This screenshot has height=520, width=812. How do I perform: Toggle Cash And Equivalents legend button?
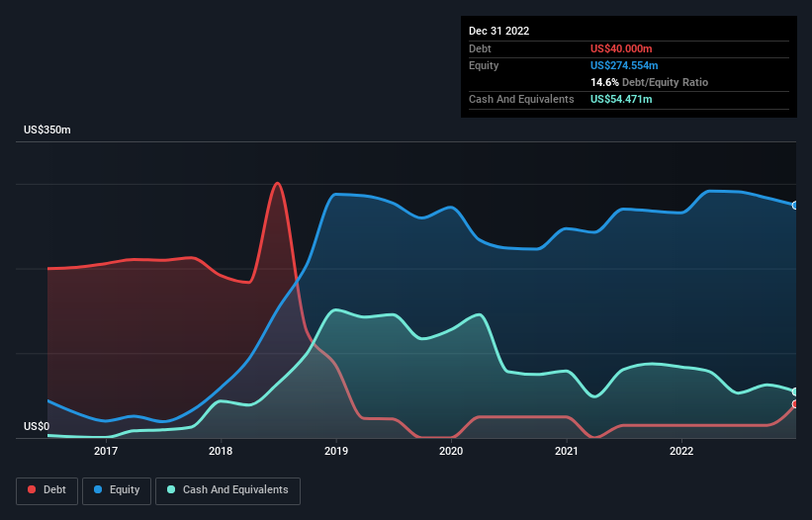click(227, 490)
